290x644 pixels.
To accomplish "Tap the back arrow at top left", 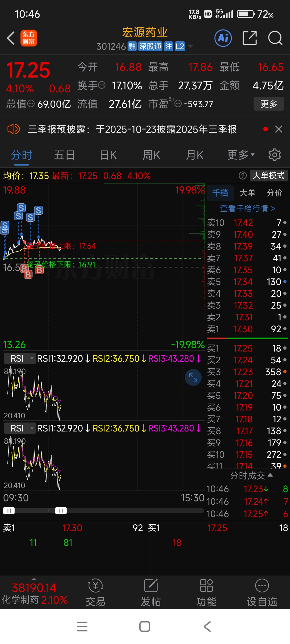I will tap(11, 38).
